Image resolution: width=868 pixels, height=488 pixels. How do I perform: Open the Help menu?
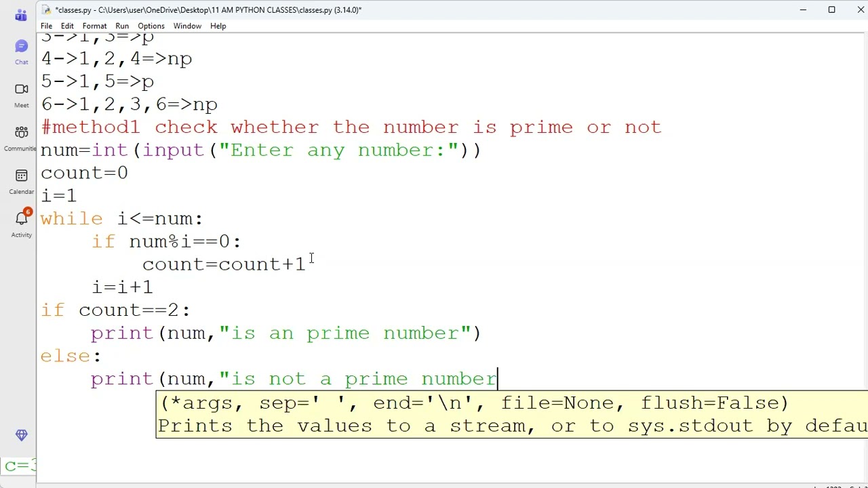point(218,26)
